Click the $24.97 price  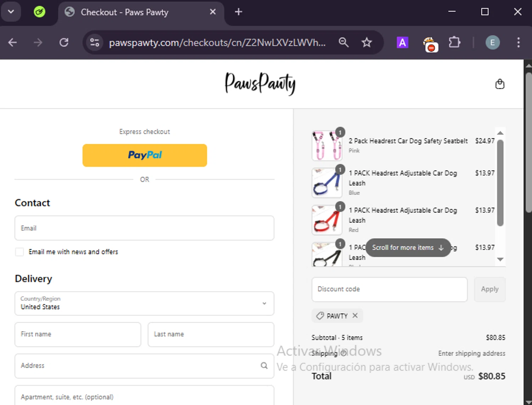[485, 141]
